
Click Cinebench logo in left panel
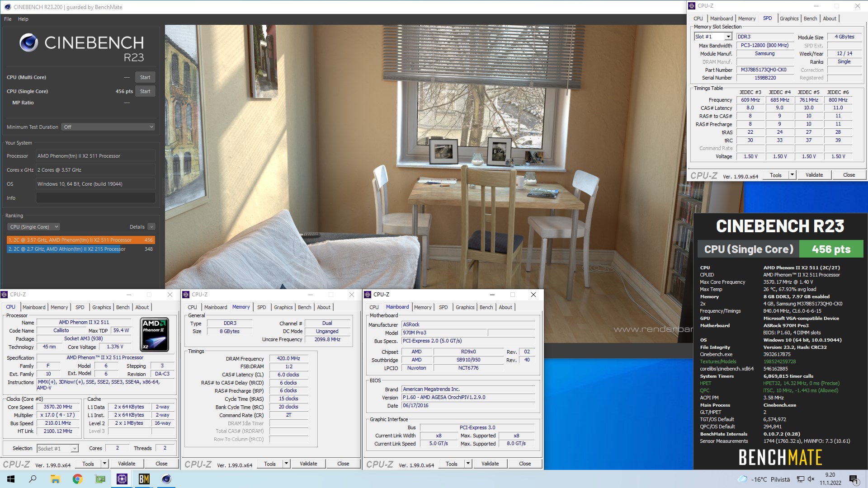click(x=29, y=42)
